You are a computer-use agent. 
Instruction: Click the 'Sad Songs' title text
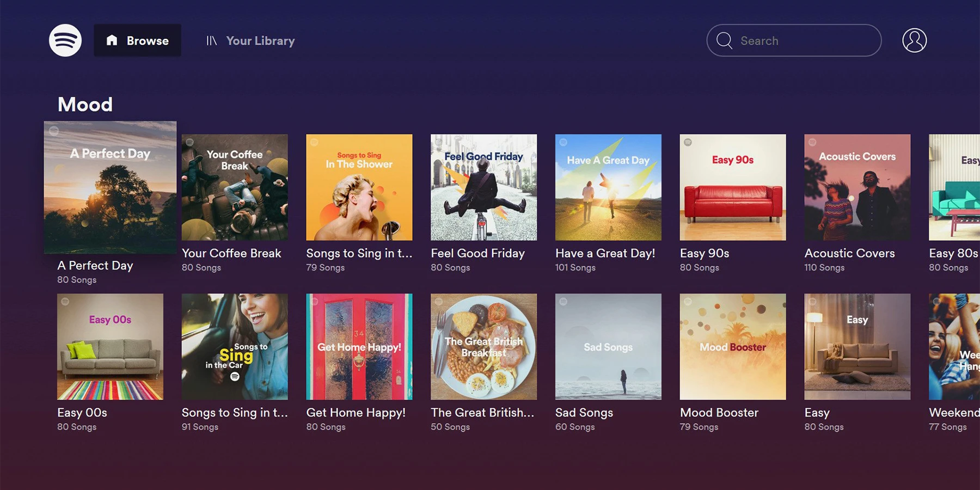[584, 413]
